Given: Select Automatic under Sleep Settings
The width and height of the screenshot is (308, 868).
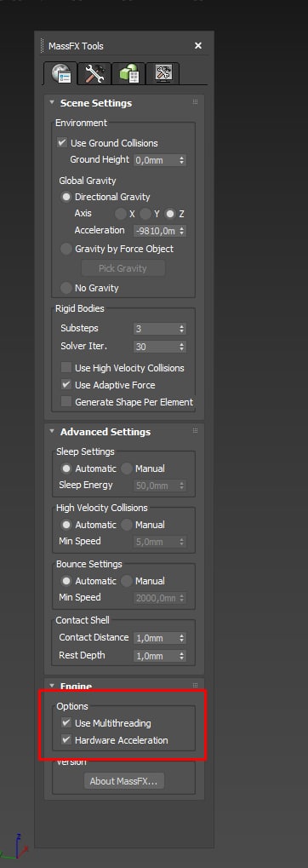Looking at the screenshot, I should coord(66,468).
